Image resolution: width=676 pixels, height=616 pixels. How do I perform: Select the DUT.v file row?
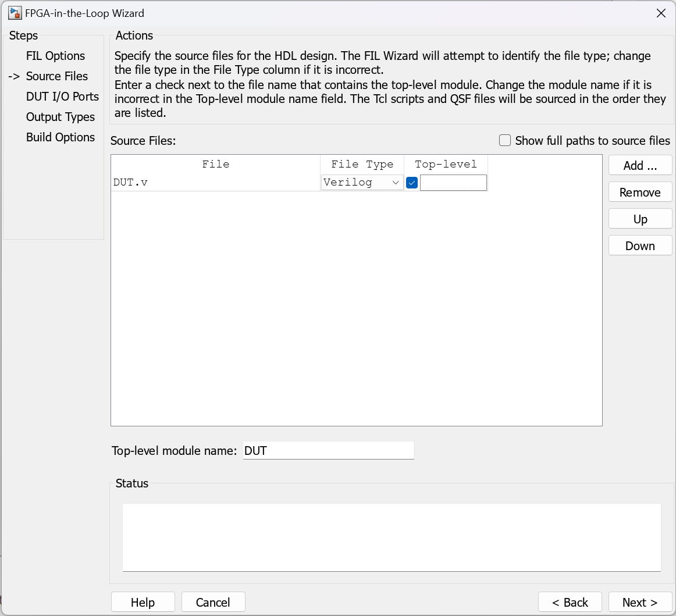pyautogui.click(x=215, y=183)
